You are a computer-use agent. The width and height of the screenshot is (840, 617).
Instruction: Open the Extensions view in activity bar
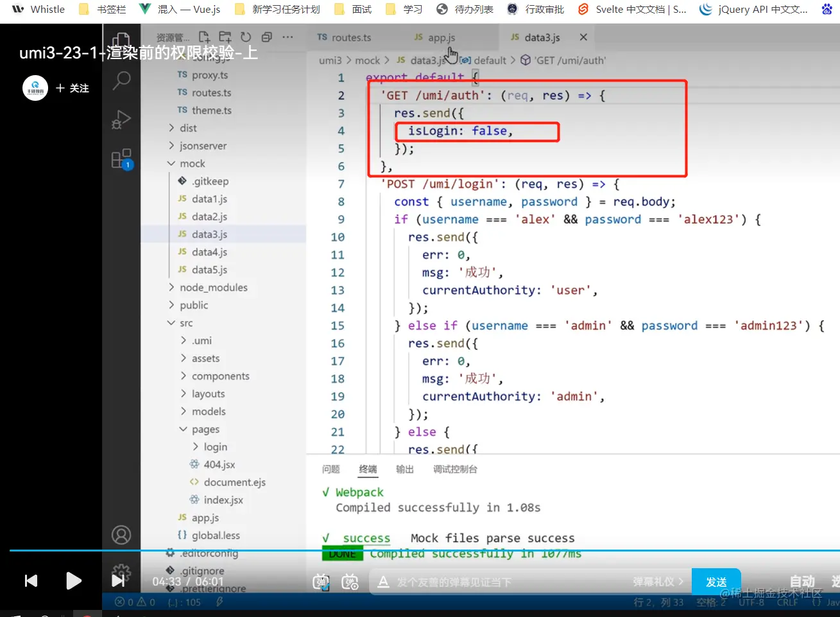click(x=121, y=159)
